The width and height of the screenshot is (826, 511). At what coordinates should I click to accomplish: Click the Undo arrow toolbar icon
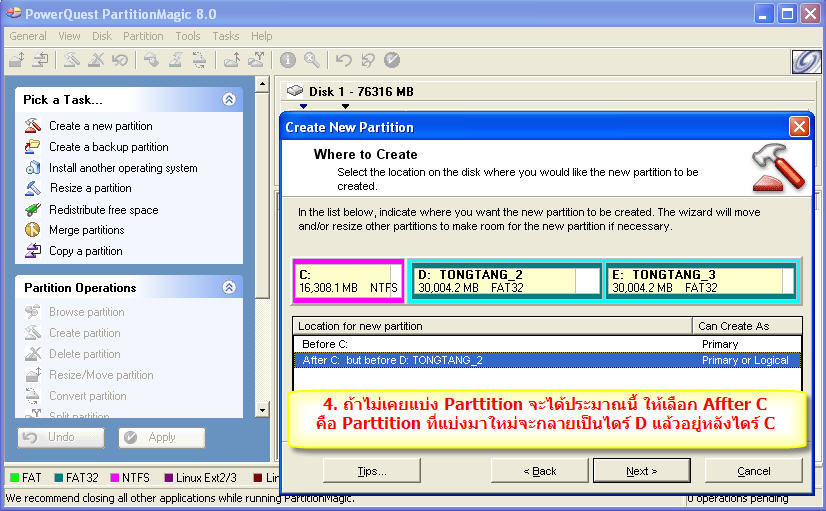click(343, 60)
